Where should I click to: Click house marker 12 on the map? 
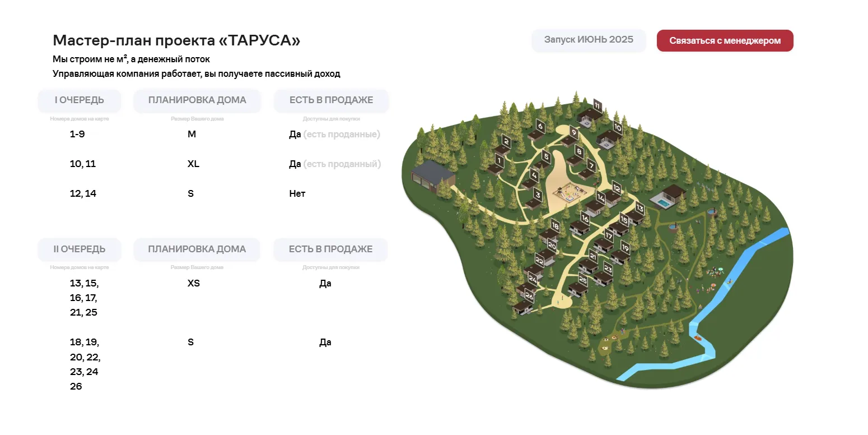(x=617, y=188)
